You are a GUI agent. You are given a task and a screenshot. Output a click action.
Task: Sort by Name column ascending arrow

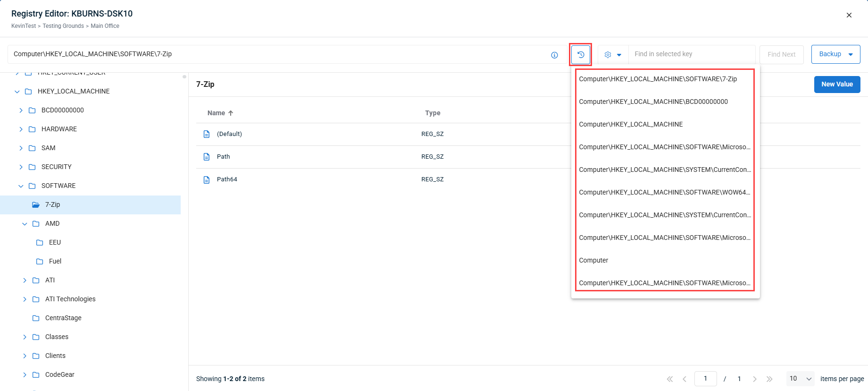(231, 113)
